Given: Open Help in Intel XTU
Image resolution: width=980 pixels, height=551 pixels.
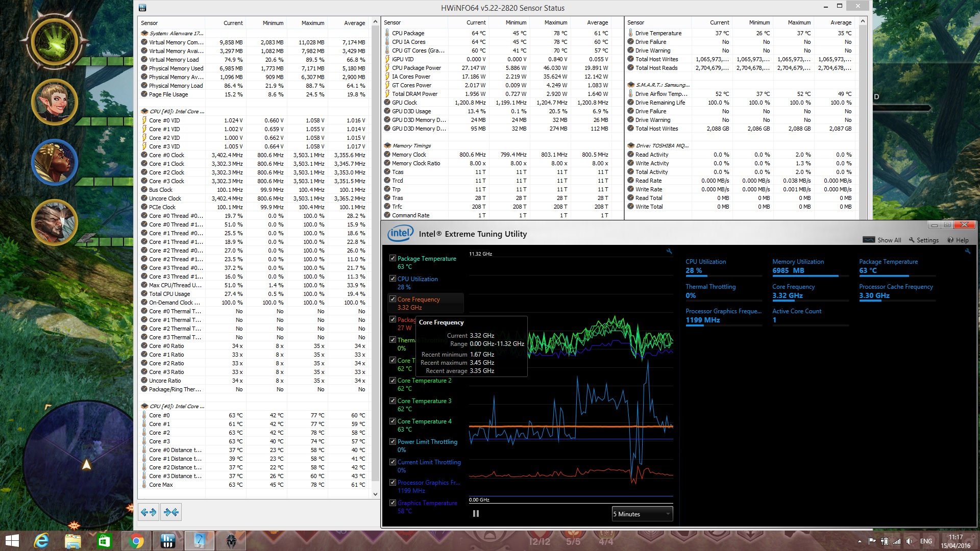Looking at the screenshot, I should pos(958,240).
